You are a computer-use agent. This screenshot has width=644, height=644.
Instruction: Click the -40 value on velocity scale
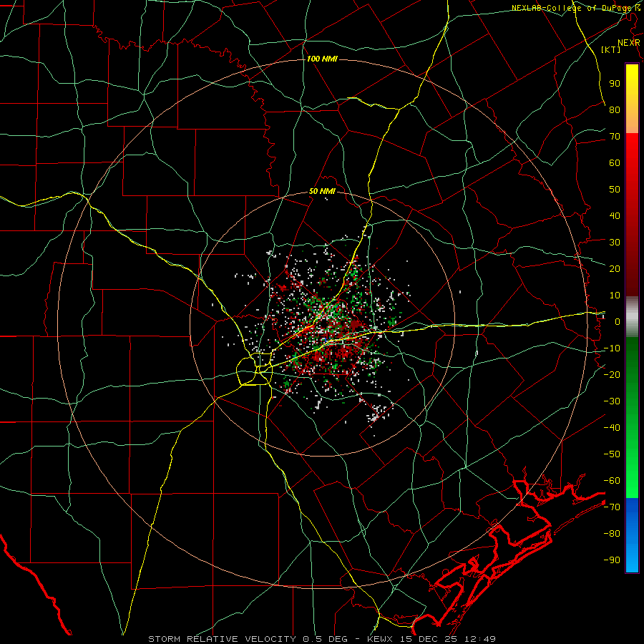click(x=612, y=428)
